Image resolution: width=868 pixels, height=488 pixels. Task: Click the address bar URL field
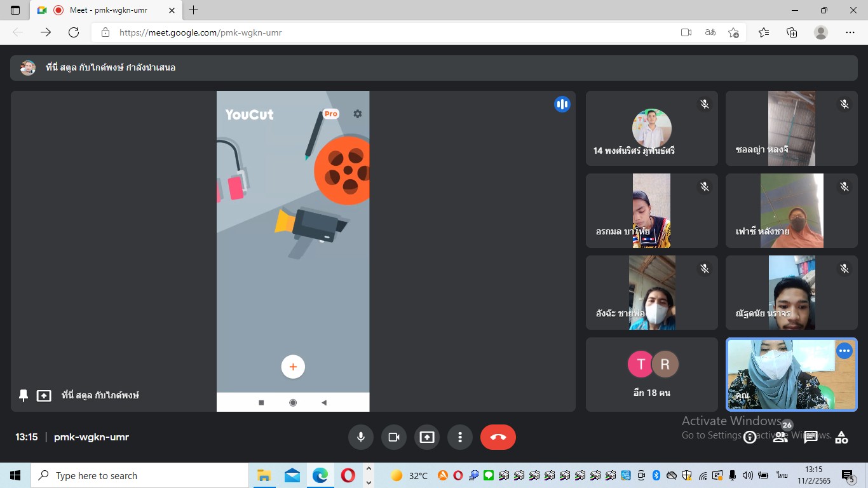(381, 32)
